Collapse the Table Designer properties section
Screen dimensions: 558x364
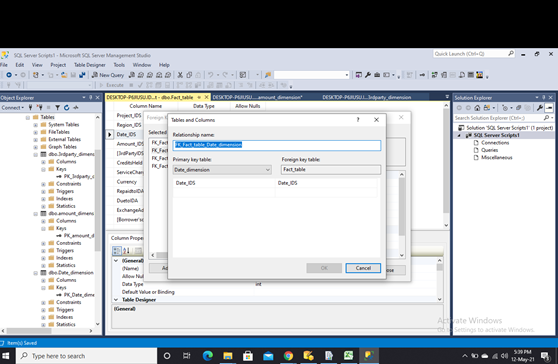point(116,300)
